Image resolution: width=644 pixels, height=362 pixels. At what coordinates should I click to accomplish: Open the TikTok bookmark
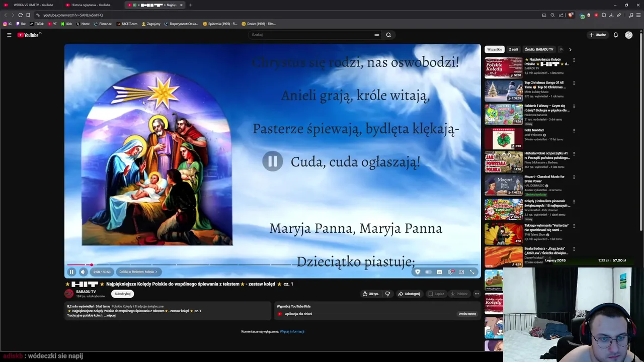pos(37,24)
